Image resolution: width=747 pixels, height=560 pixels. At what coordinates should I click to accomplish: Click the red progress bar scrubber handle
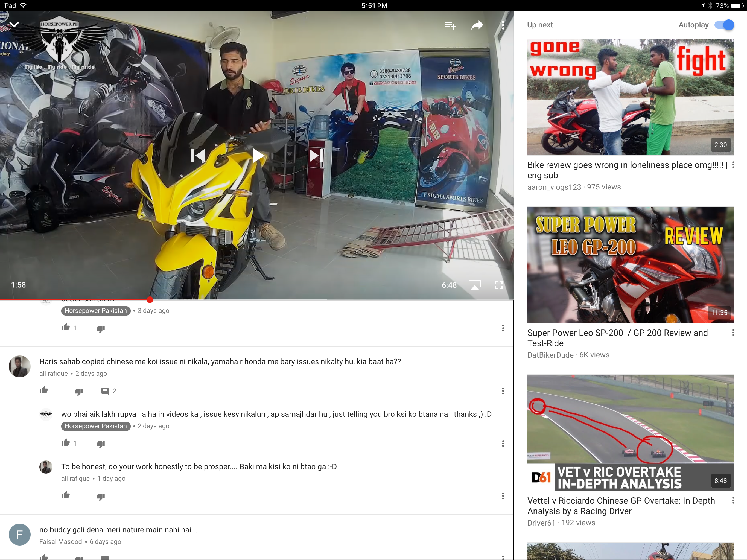click(x=150, y=300)
